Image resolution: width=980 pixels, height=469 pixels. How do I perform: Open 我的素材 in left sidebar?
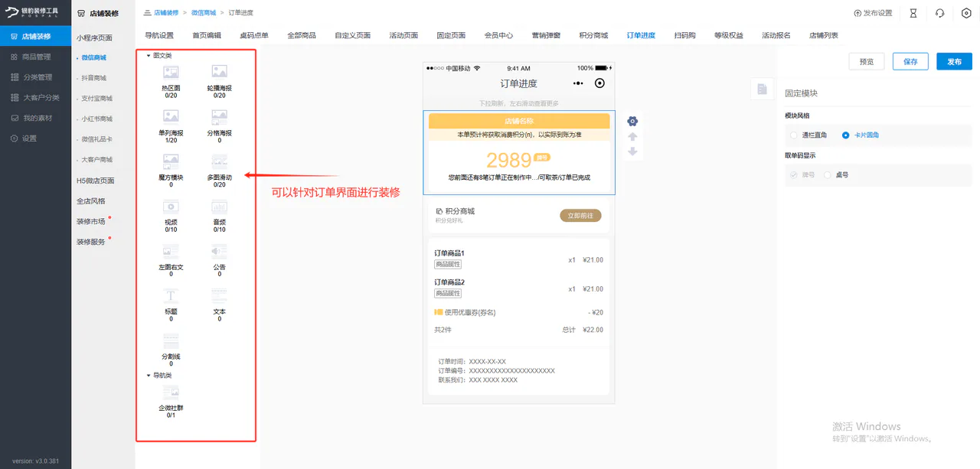point(36,118)
